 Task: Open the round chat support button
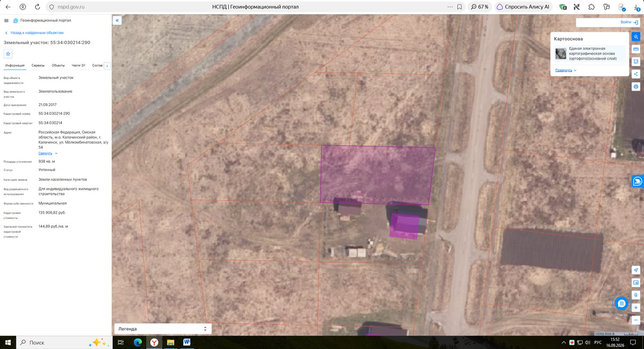click(621, 304)
